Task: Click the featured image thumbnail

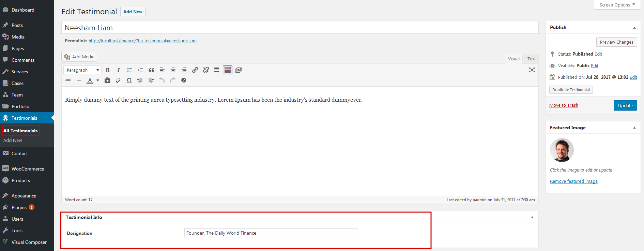Action: pyautogui.click(x=562, y=150)
